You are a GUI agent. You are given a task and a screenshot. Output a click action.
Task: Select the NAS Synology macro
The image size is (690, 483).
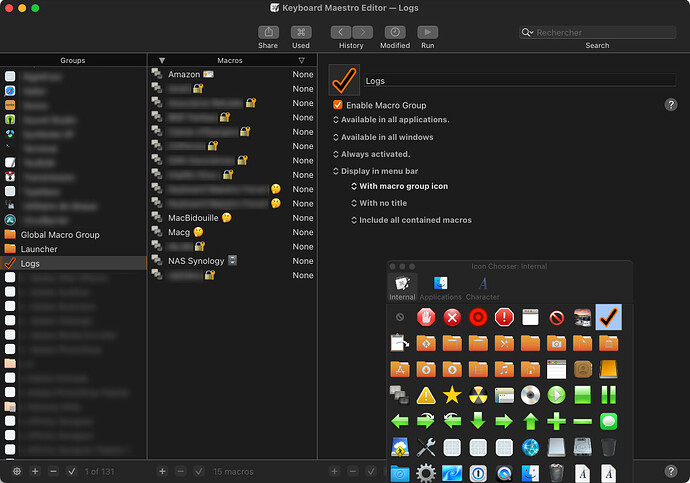click(232, 261)
